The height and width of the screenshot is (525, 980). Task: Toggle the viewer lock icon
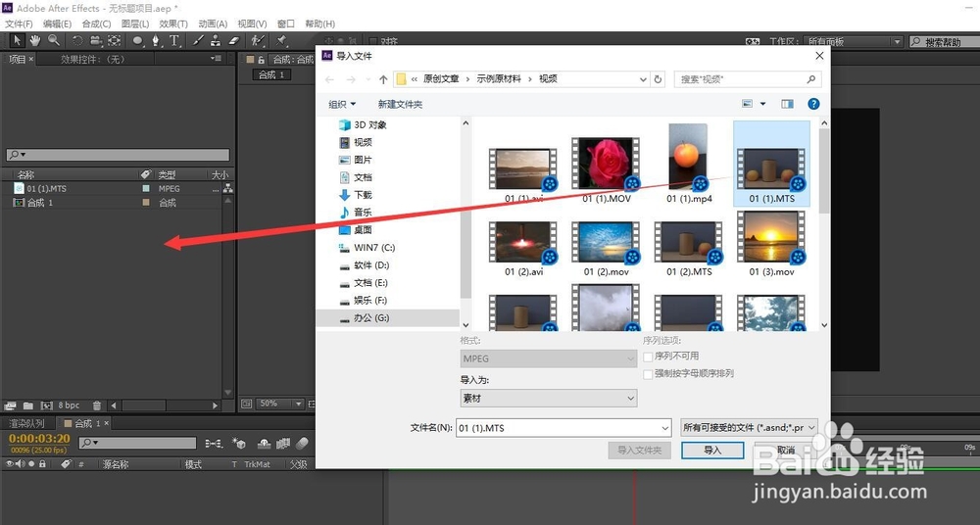tap(262, 60)
